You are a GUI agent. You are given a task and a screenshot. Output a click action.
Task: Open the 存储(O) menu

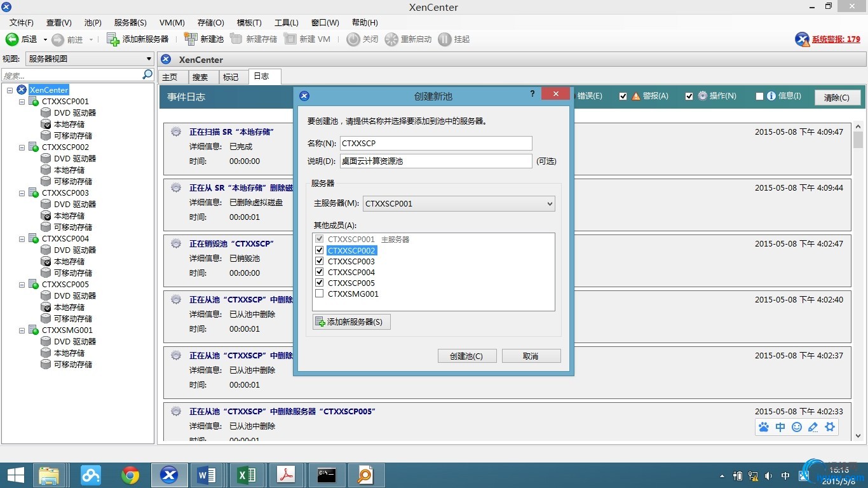(211, 22)
